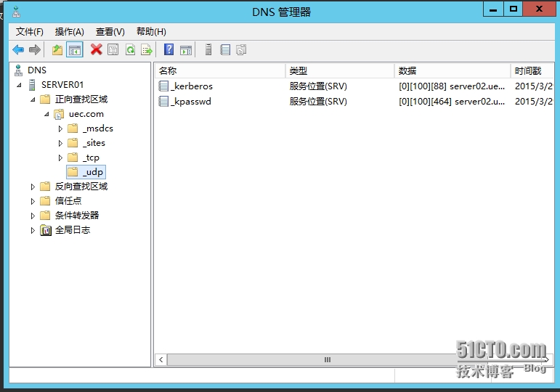This screenshot has height=392, width=560.
Task: Select 反向查找区域 in the tree
Action: (x=81, y=187)
